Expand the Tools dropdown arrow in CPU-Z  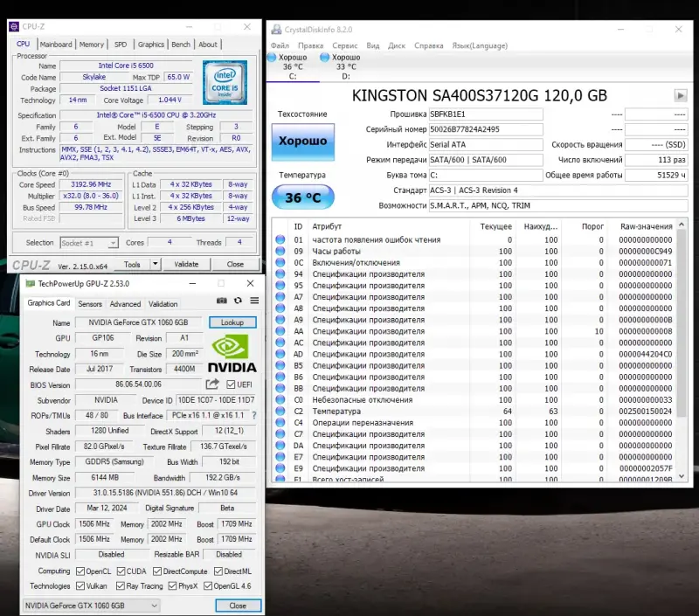tap(155, 264)
